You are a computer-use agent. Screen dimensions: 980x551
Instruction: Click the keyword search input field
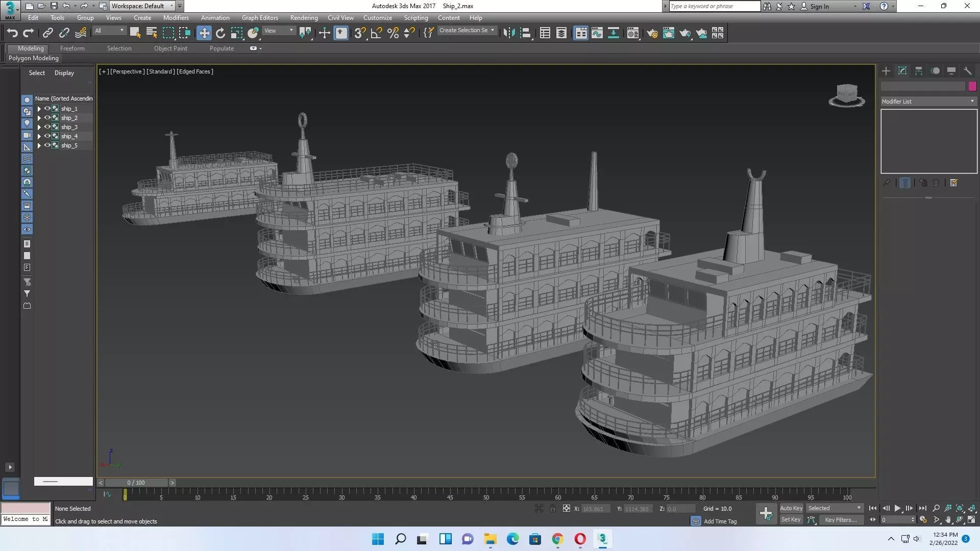(x=715, y=6)
